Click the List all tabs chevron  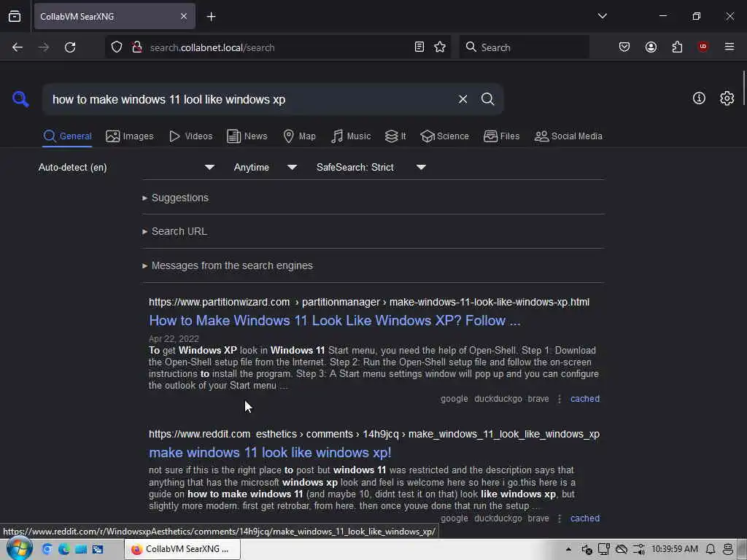point(602,16)
